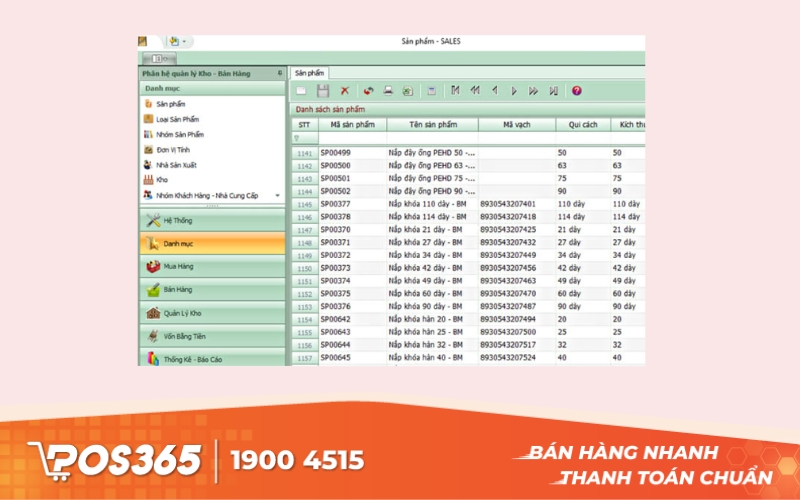
Task: Click the New record icon in toolbar
Action: 301,91
